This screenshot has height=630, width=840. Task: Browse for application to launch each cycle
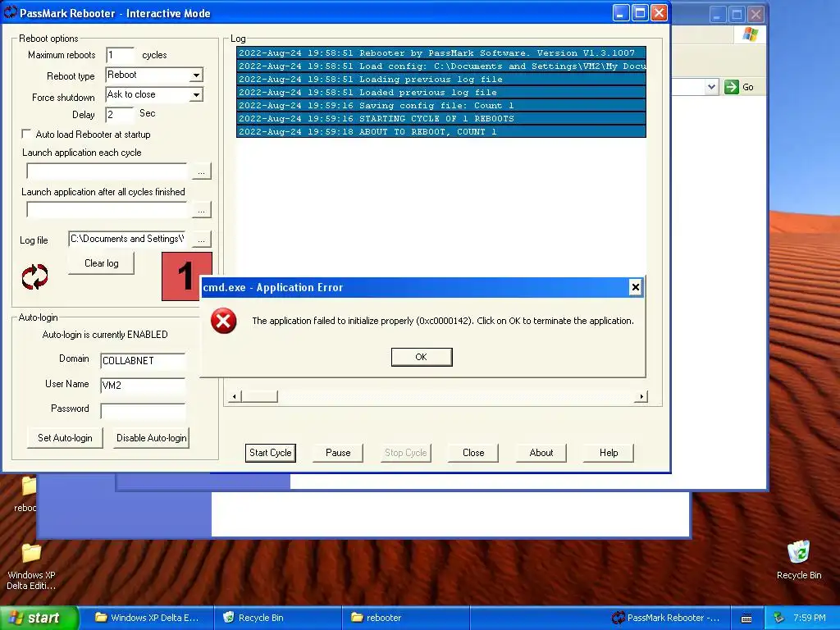click(x=202, y=171)
